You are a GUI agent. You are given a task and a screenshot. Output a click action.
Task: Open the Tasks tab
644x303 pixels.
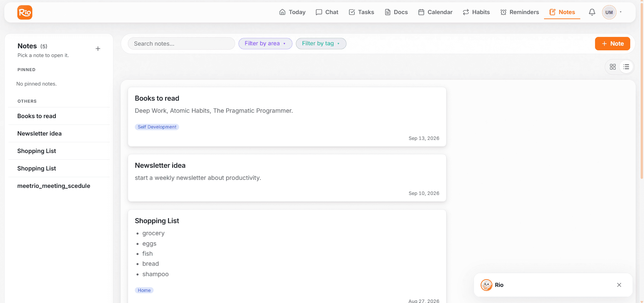point(361,12)
